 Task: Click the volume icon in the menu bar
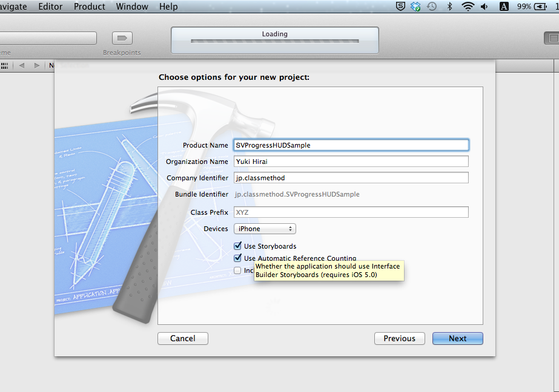tap(485, 7)
